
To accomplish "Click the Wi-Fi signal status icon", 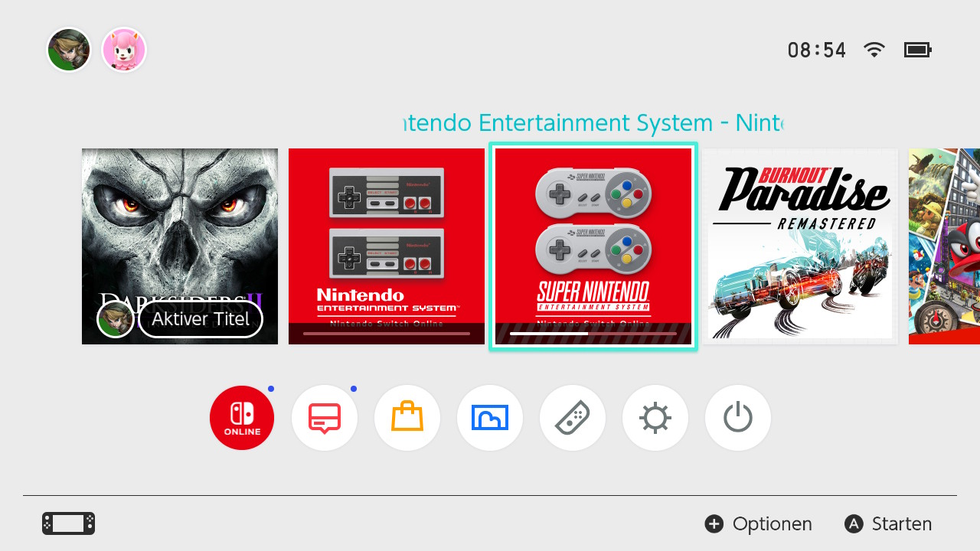I will [874, 50].
